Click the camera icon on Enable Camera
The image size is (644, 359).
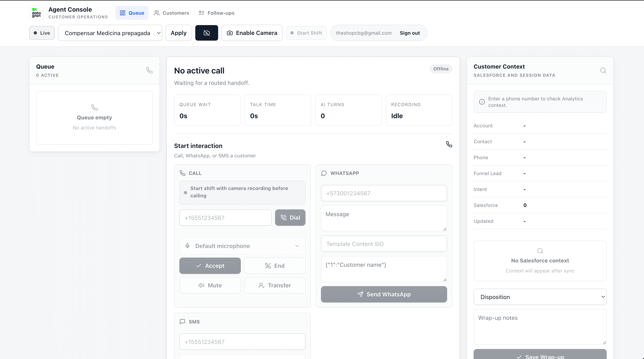coord(230,33)
